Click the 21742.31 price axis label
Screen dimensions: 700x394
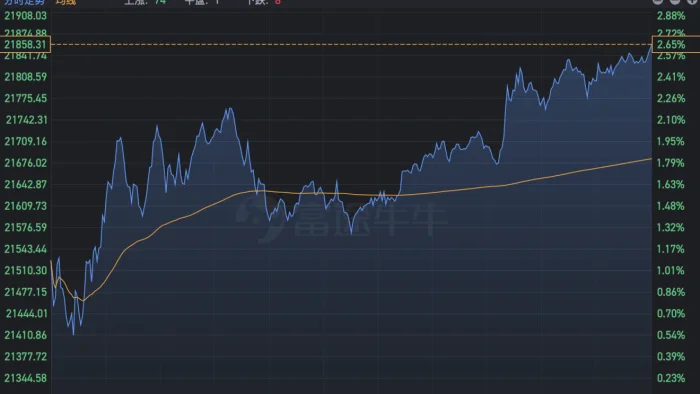pos(26,120)
